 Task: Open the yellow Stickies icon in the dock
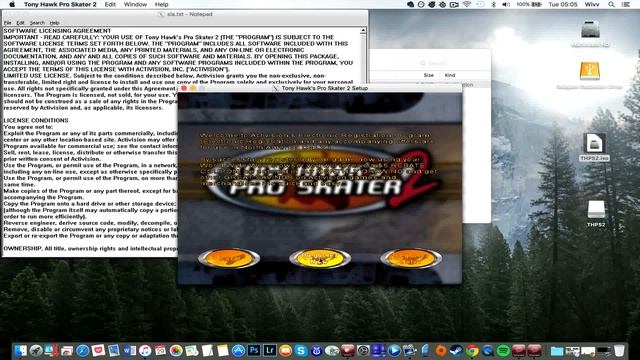[x=223, y=351]
